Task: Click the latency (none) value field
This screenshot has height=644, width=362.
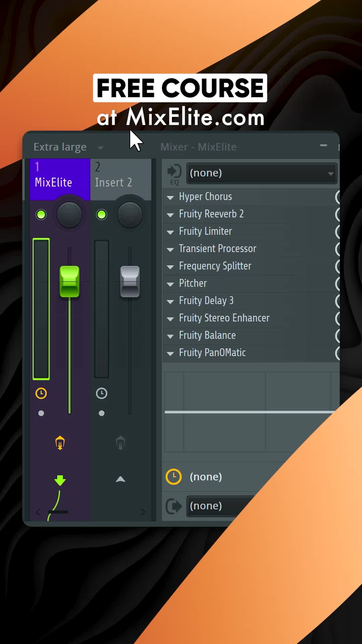Action: click(x=206, y=477)
